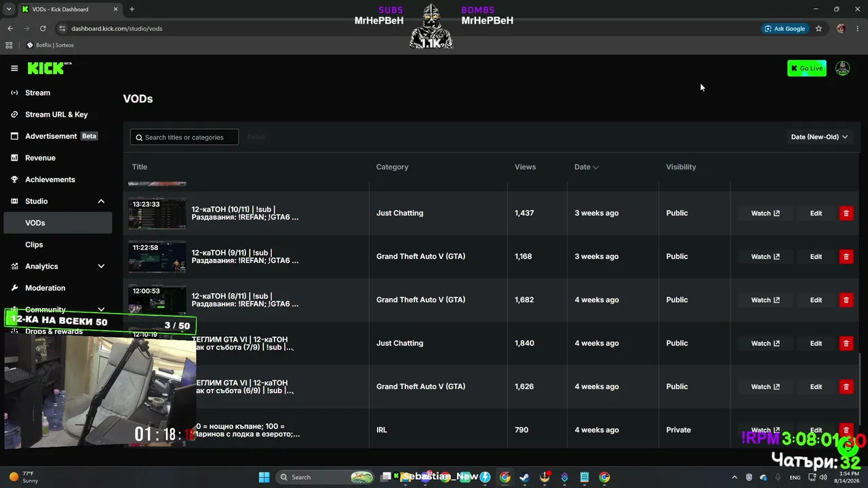This screenshot has height=488, width=868.
Task: Show the system volume control
Action: click(x=823, y=477)
